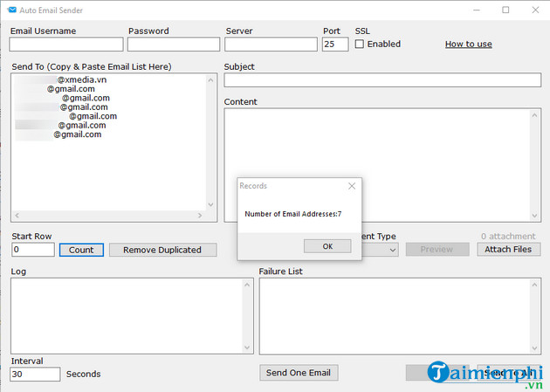550x392 pixels.
Task: Click the Subject input field
Action: coord(382,80)
